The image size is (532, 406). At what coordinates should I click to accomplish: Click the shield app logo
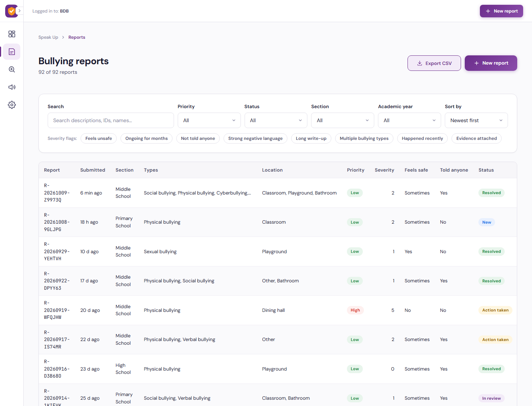point(11,11)
